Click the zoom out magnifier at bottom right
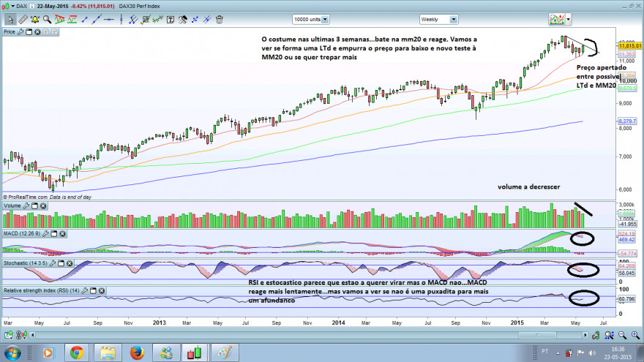Viewport: 644px width, 362px height. pos(622,336)
